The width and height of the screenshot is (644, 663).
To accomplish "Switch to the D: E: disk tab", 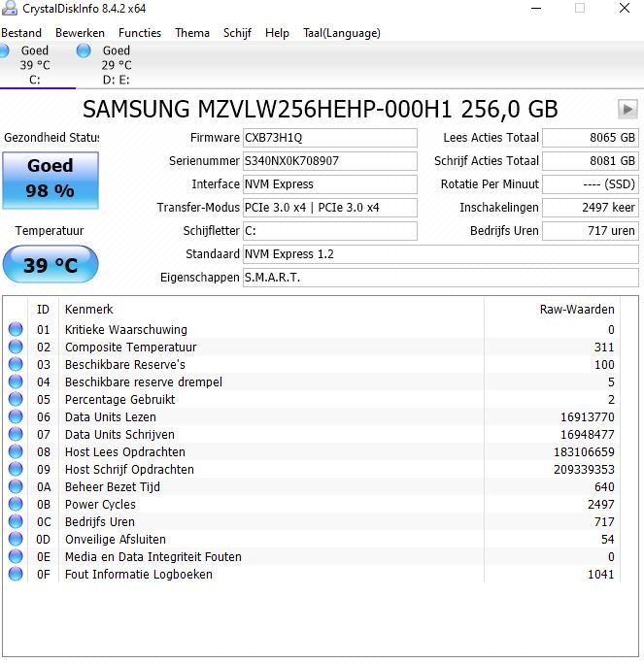I will click(116, 65).
